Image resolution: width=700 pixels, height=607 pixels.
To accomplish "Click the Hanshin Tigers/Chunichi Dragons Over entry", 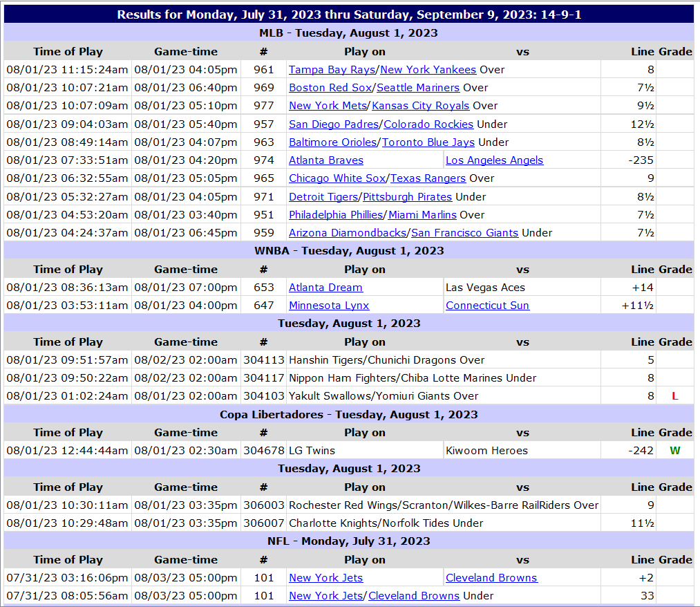I will tap(386, 360).
